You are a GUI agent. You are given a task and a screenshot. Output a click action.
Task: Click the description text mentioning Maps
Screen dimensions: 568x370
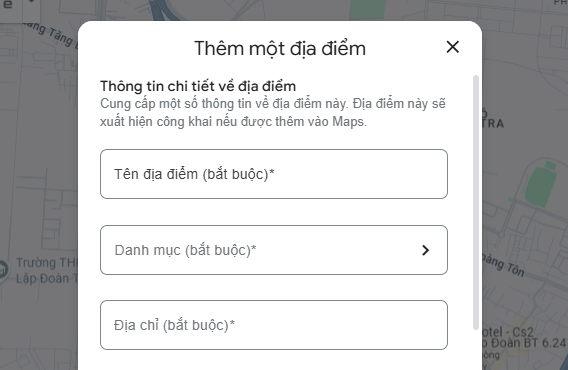[273, 113]
